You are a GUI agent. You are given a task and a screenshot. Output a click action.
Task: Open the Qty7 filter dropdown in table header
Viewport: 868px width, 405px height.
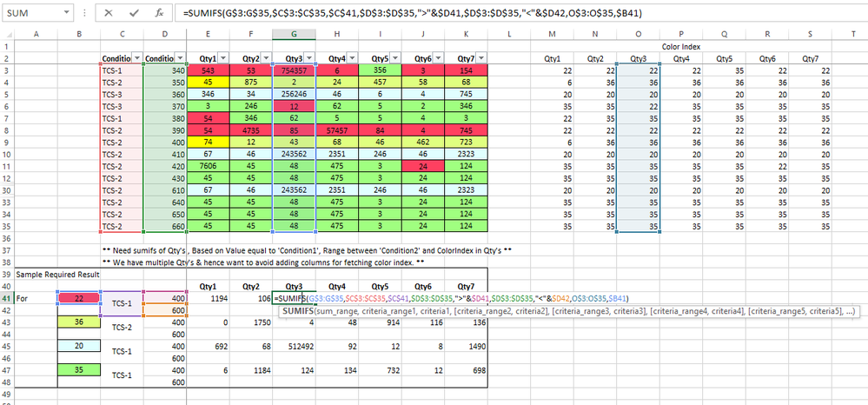(481, 58)
